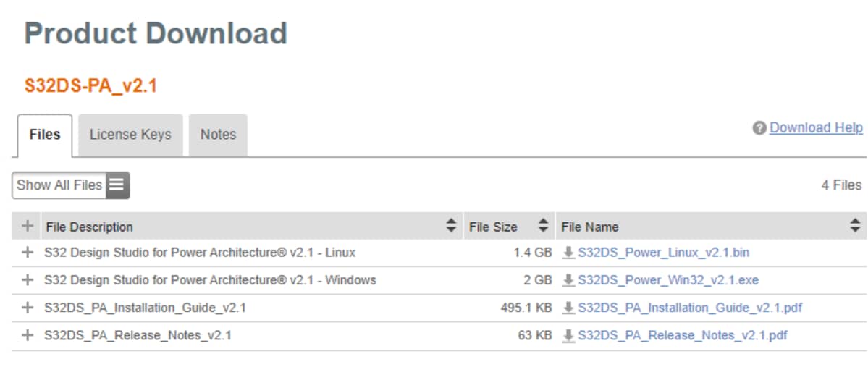868x388 pixels.
Task: Expand all rows with header plus icon
Action: coord(28,226)
